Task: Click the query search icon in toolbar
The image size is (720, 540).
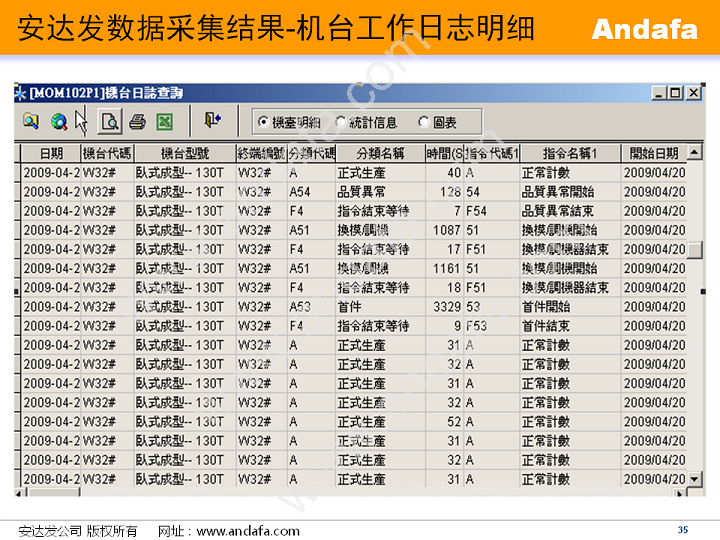Action: click(x=31, y=122)
